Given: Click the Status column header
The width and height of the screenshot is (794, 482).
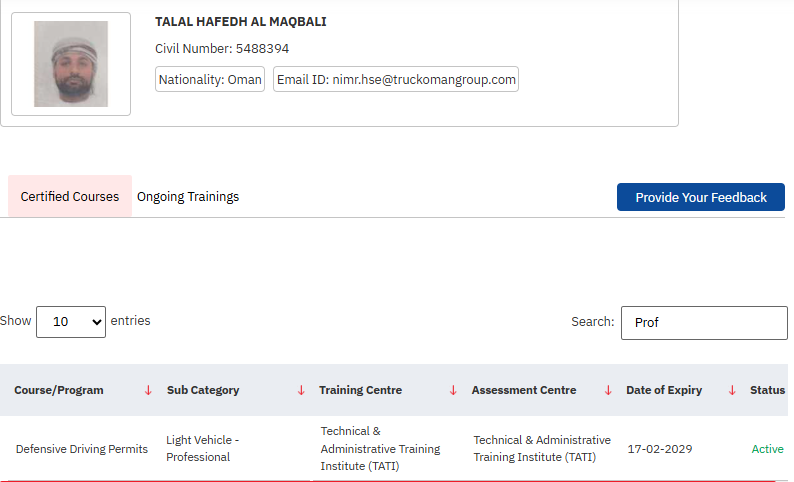Looking at the screenshot, I should [x=767, y=390].
